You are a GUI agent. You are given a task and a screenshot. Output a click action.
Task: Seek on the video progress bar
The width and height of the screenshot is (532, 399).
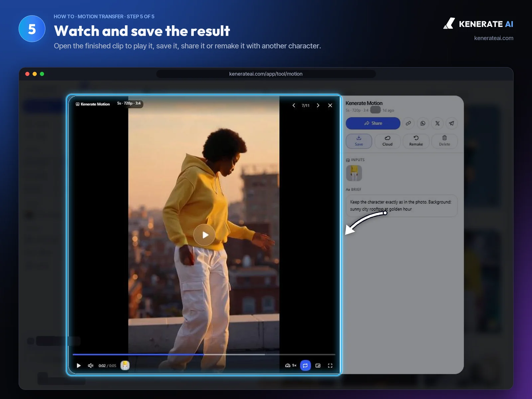(204, 354)
